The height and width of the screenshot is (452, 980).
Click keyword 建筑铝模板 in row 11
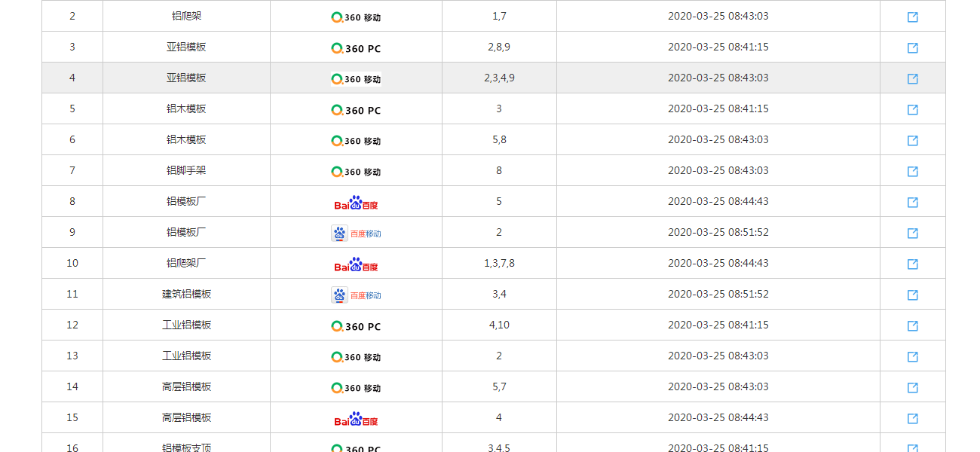coord(186,294)
